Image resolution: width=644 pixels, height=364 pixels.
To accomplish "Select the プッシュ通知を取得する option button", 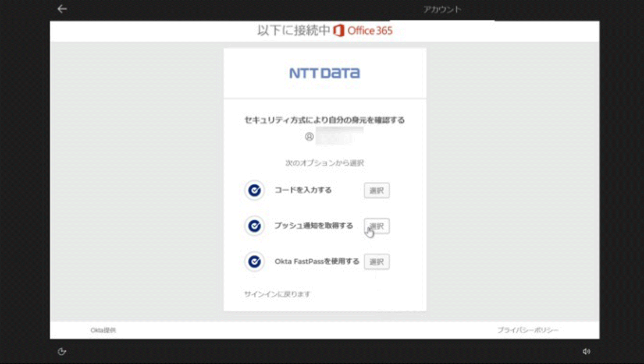I will (x=377, y=226).
